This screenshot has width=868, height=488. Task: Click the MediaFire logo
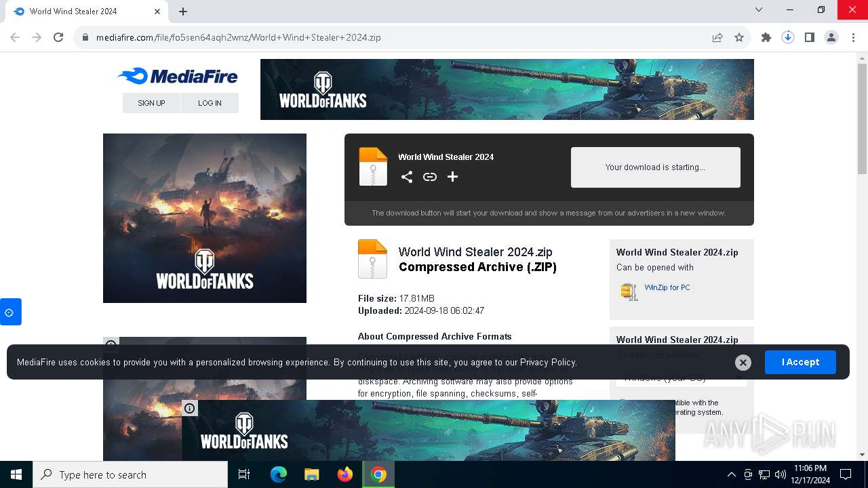pyautogui.click(x=178, y=76)
